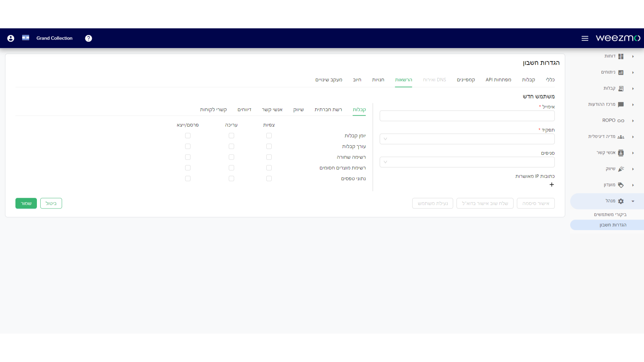Add an approved IP address with plus icon

[552, 185]
